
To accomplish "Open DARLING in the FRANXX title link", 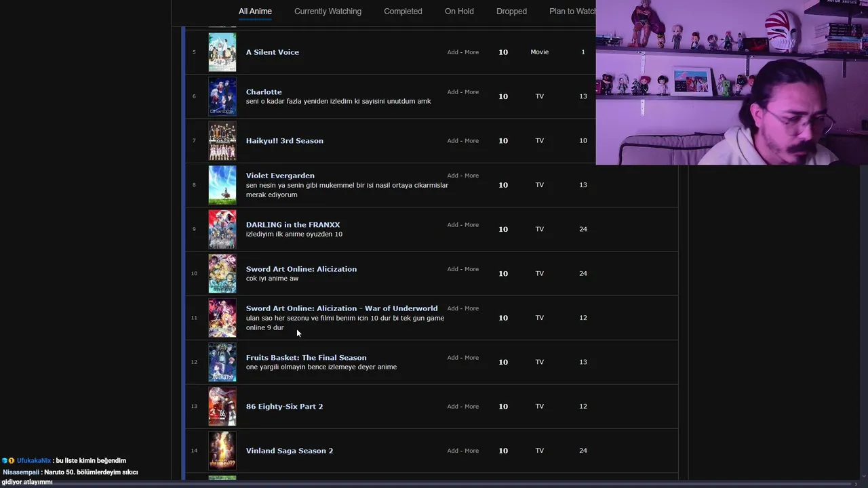I will (x=293, y=224).
